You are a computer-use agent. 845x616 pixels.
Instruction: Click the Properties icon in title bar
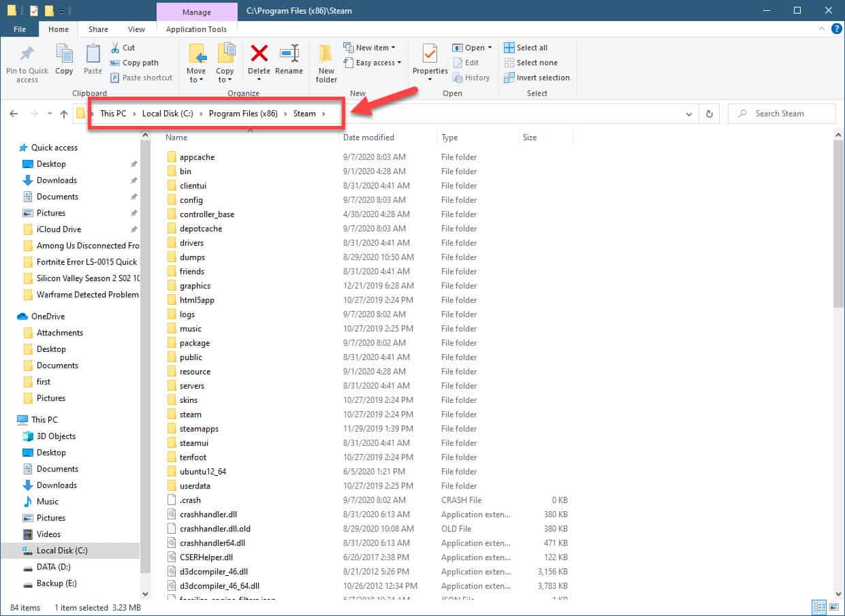coord(34,10)
